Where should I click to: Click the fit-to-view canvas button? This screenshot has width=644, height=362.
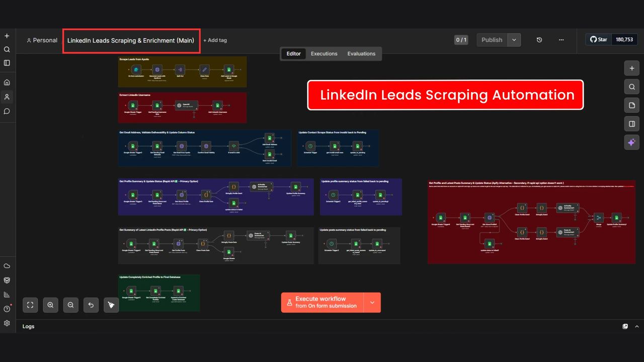coord(30,305)
